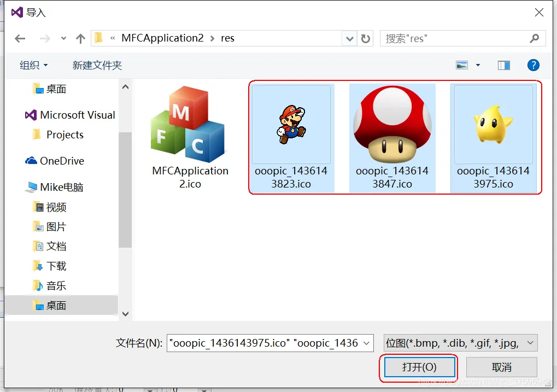The image size is (557, 392).
Task: Click the folder icon in address bar
Action: [x=99, y=38]
